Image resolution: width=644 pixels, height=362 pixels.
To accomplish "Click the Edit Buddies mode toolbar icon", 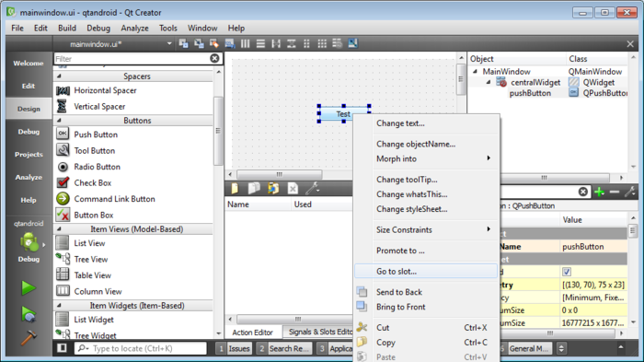I will coord(214,43).
